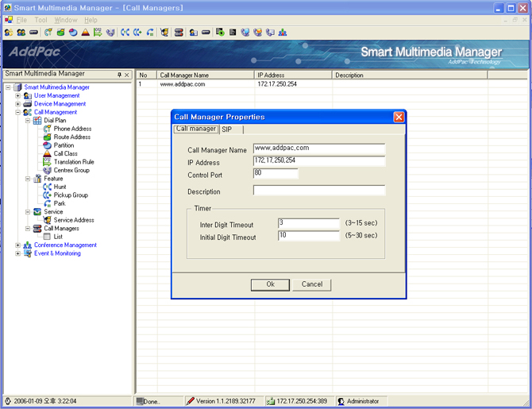The height and width of the screenshot is (409, 532).
Task: Open Centrex Group under Dial Plan
Action: 71,170
